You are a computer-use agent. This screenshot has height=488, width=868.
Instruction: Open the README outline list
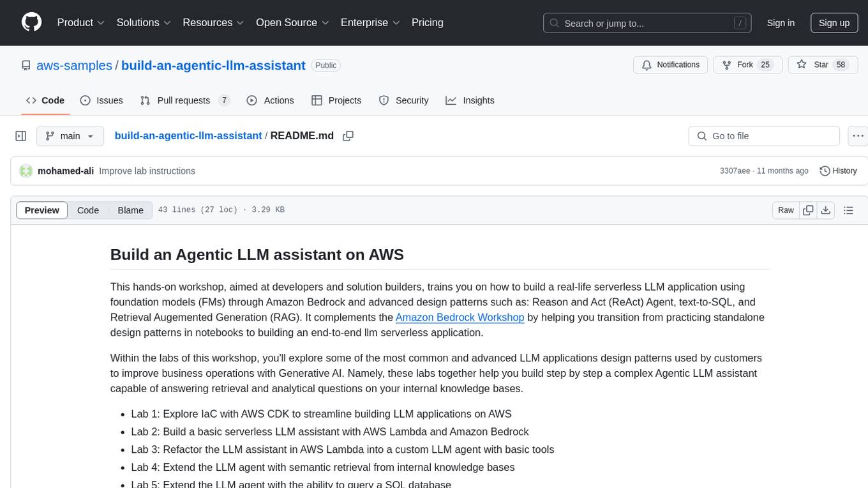coord(848,210)
